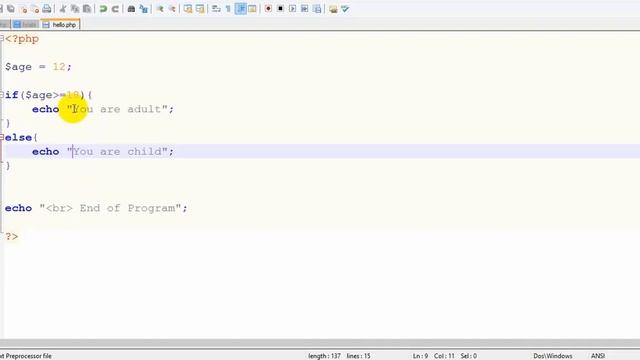
Task: Place cursor on the $age = 12; line
Action: pyautogui.click(x=38, y=67)
